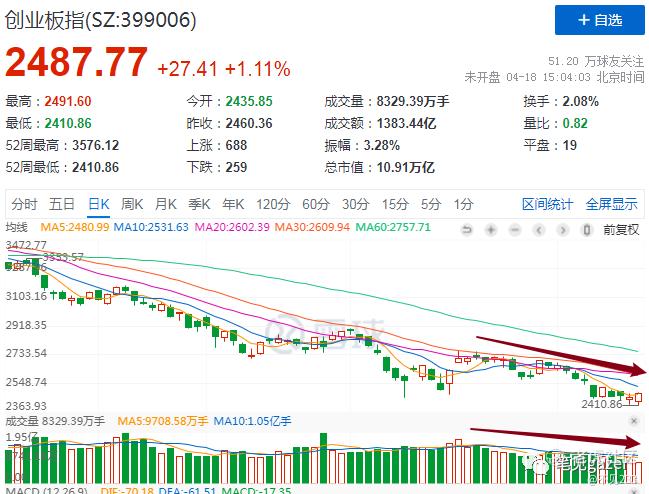This screenshot has height=494, width=649.
Task: Open the 年K yearly chart tab
Action: coord(233,204)
